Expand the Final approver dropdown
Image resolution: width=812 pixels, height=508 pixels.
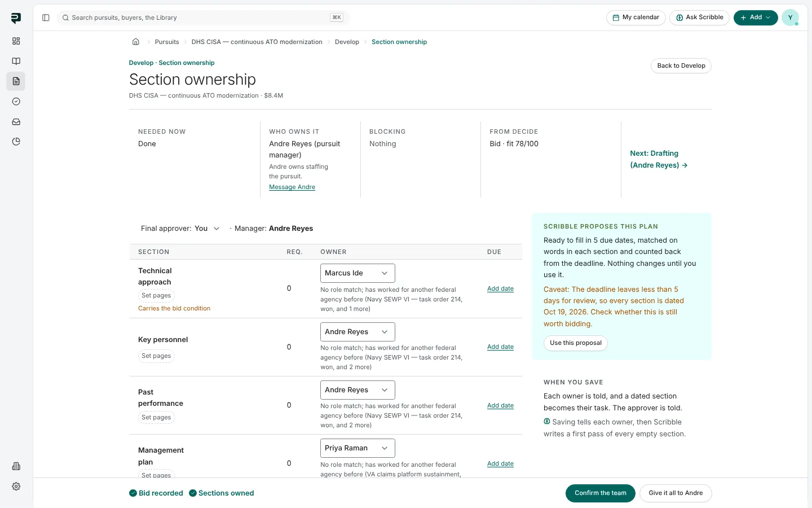pyautogui.click(x=208, y=229)
